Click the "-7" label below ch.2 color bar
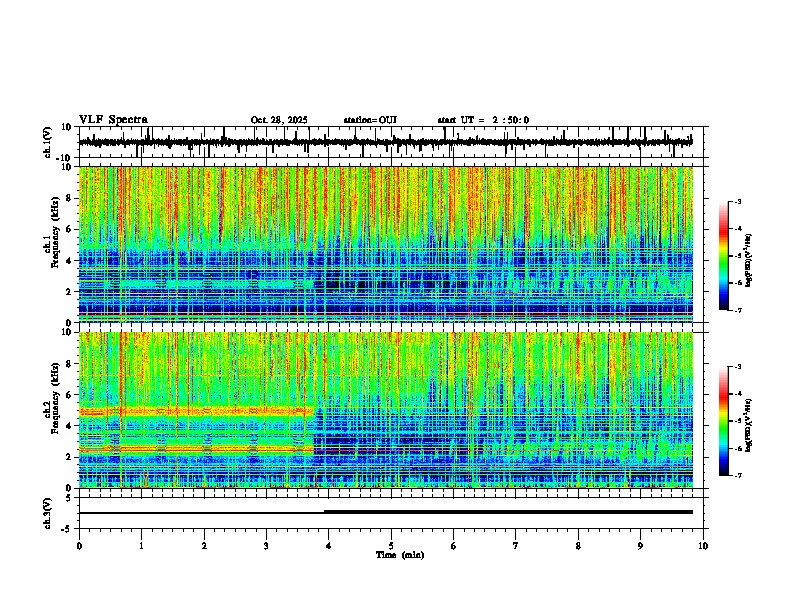The image size is (792, 612). [x=737, y=475]
